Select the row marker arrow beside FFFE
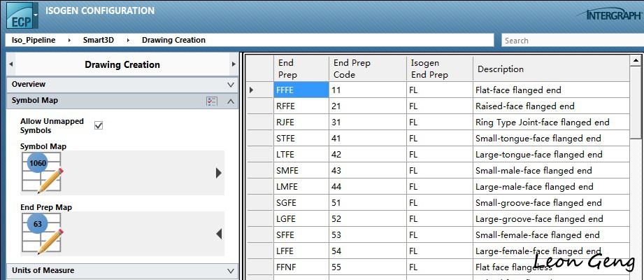Image resolution: width=644 pixels, height=280 pixels. (x=251, y=90)
